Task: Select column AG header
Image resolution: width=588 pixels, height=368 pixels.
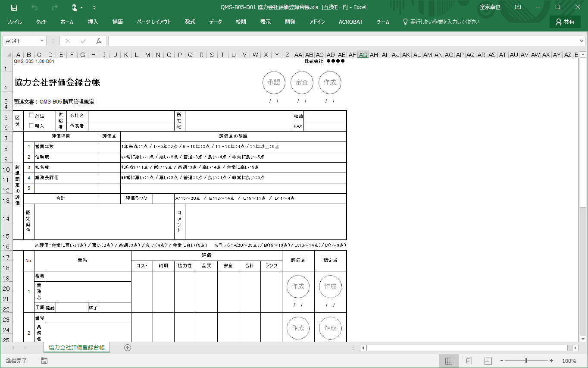Action: (363, 55)
